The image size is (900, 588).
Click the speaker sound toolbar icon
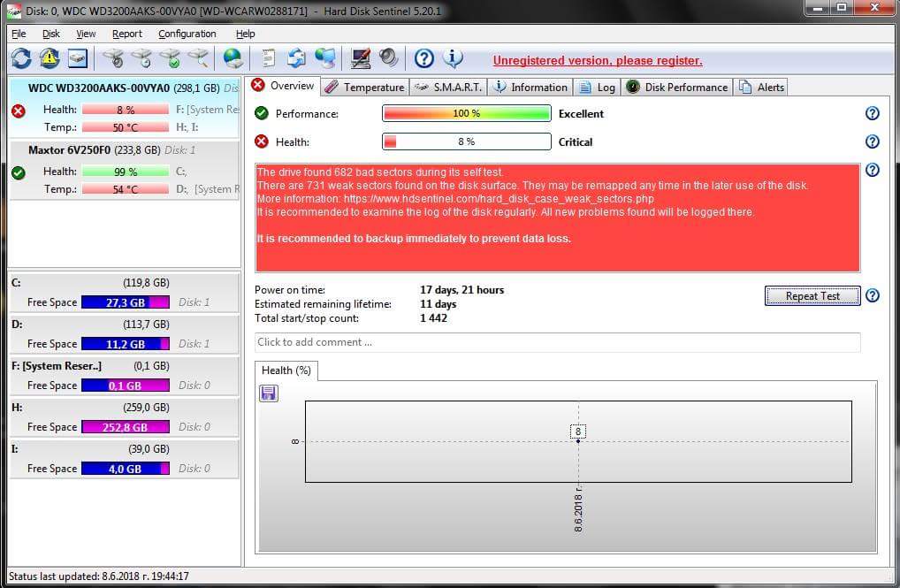tap(389, 58)
